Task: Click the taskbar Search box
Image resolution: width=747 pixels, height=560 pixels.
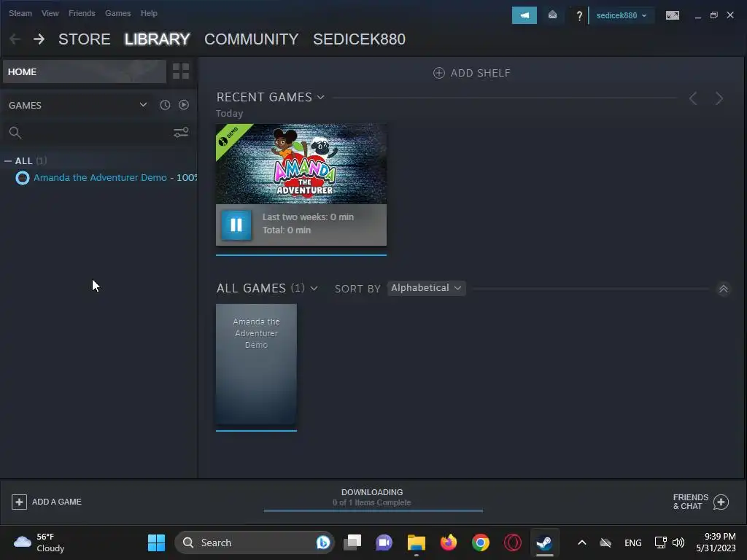Action: pyautogui.click(x=255, y=542)
